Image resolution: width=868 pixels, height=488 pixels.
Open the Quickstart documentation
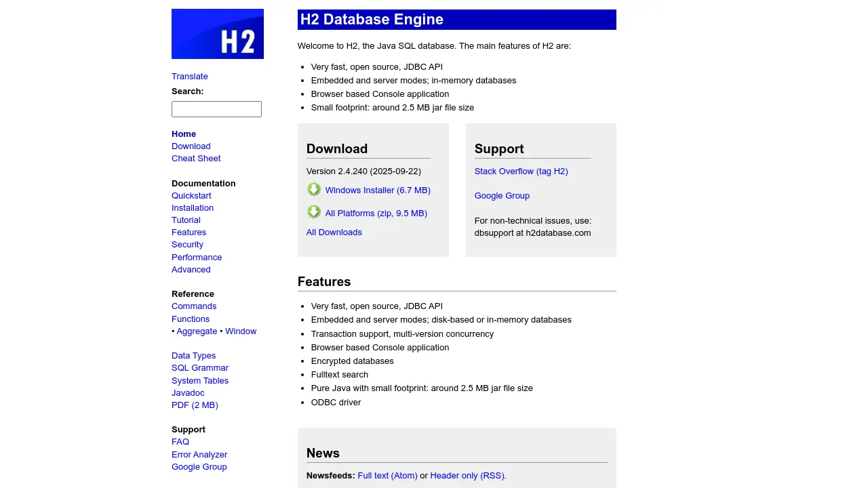[191, 196]
